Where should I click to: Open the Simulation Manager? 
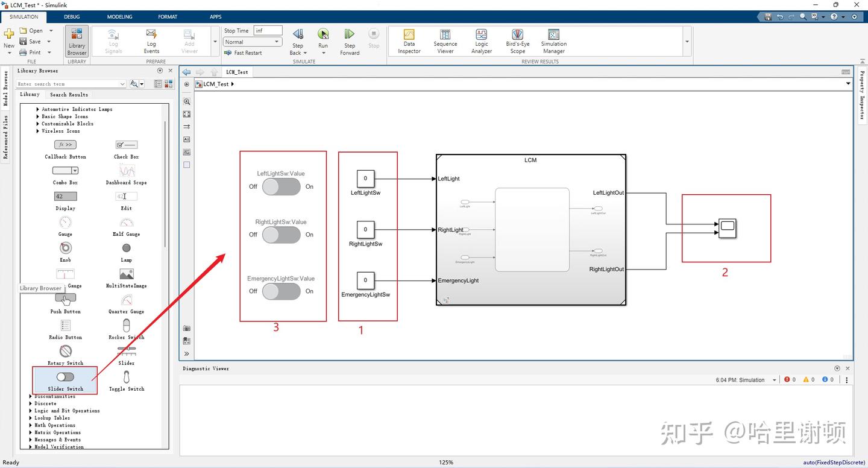(553, 42)
